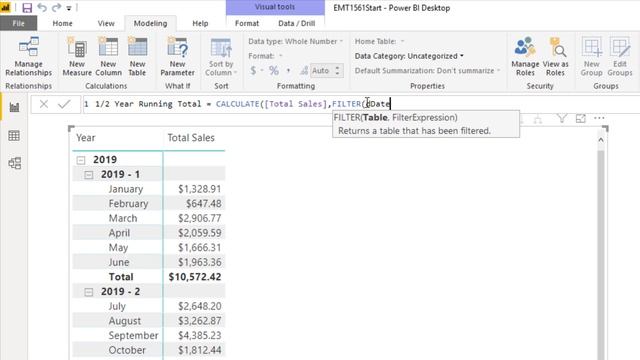Select the Total Sales column header

pyautogui.click(x=191, y=138)
